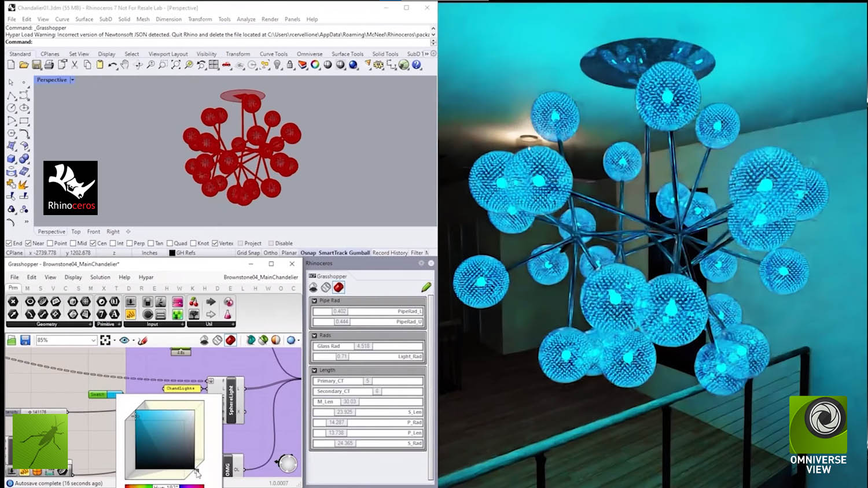The height and width of the screenshot is (488, 868).
Task: Enable the Point osnap checkbox
Action: coord(50,243)
